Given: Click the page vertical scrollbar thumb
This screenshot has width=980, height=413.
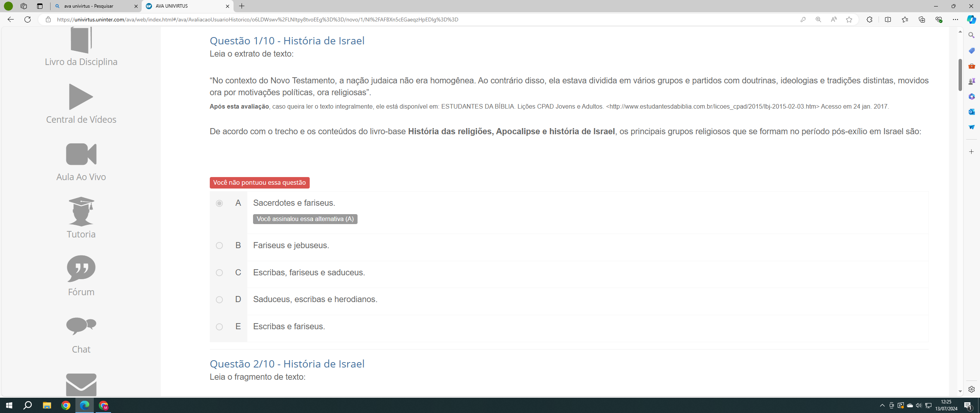Looking at the screenshot, I should [x=960, y=75].
